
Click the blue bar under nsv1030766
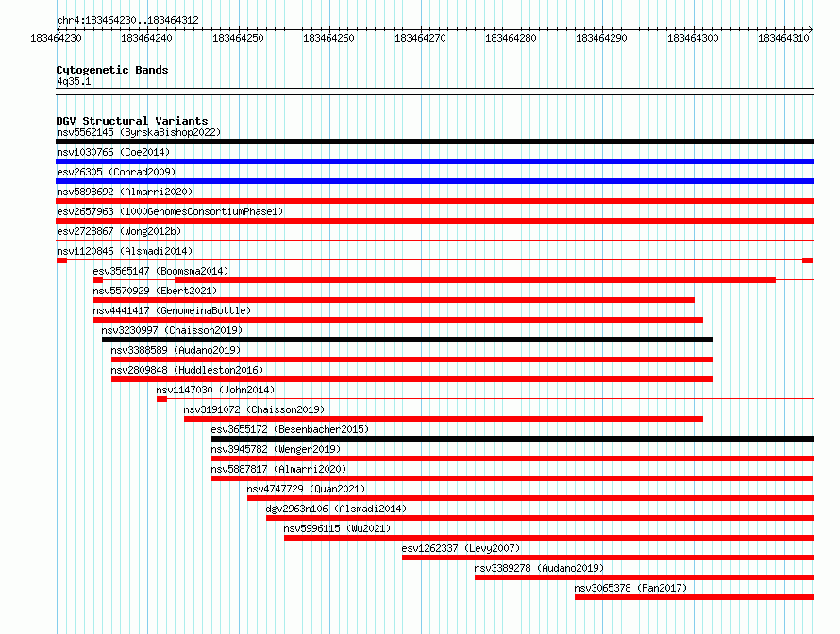pyautogui.click(x=434, y=161)
